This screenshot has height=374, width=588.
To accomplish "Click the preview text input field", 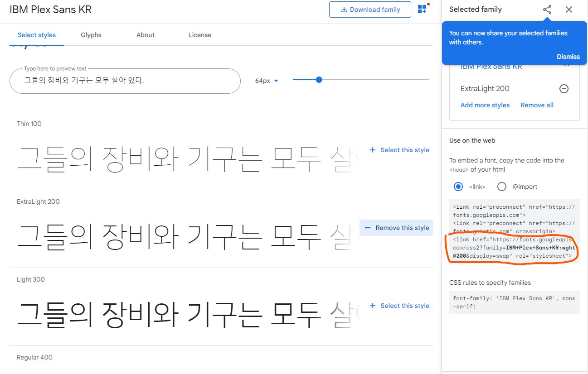I will [x=125, y=81].
